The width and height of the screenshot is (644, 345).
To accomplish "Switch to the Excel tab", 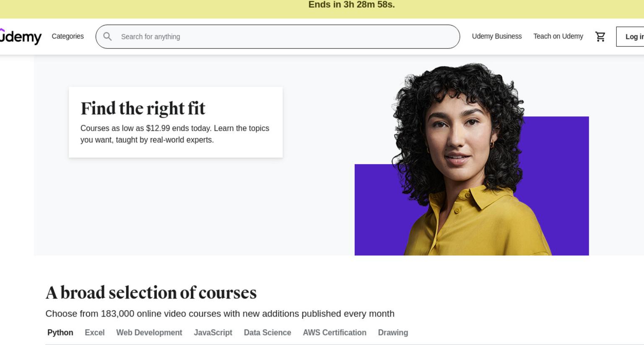I will (x=94, y=332).
